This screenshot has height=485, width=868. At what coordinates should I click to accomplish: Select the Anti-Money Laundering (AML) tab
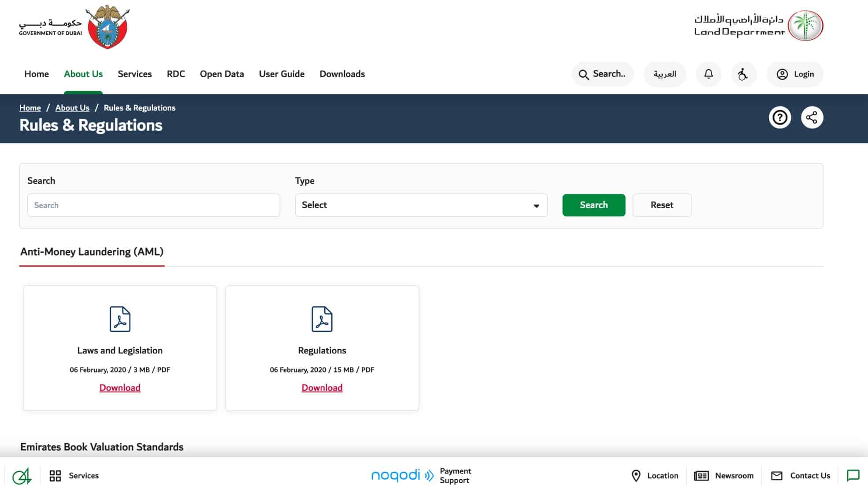click(x=92, y=252)
